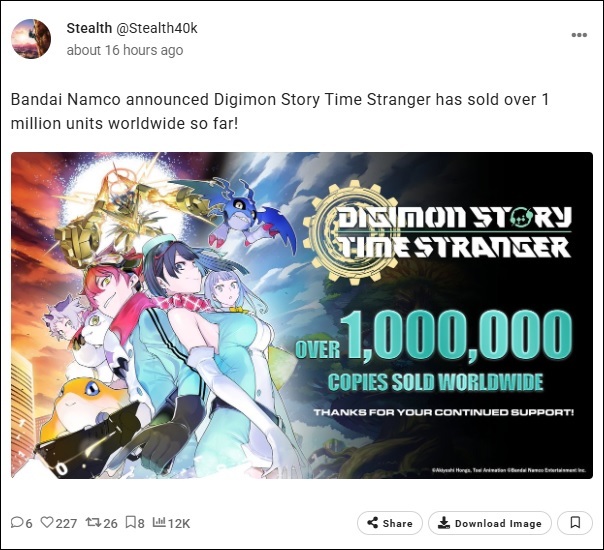Click the Download Image button
This screenshot has height=550, width=604.
[490, 523]
